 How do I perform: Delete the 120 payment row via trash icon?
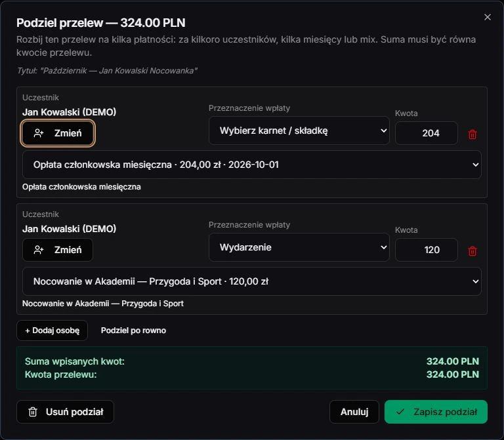tap(472, 251)
